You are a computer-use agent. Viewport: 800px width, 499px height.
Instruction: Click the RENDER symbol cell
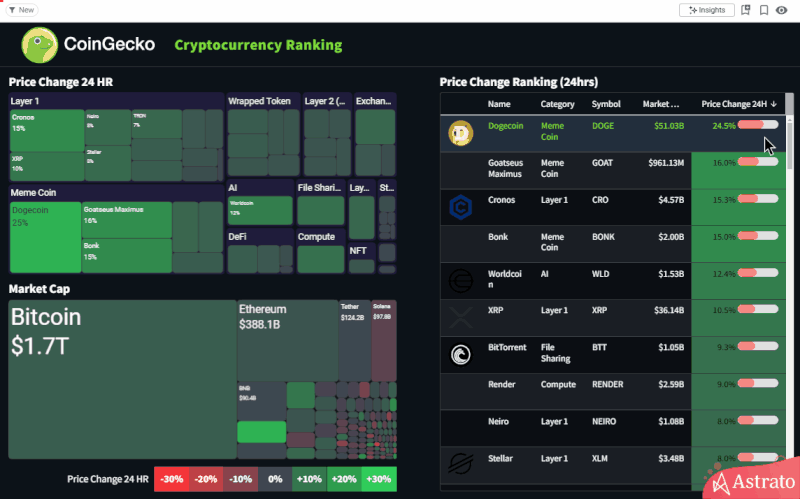pos(608,384)
